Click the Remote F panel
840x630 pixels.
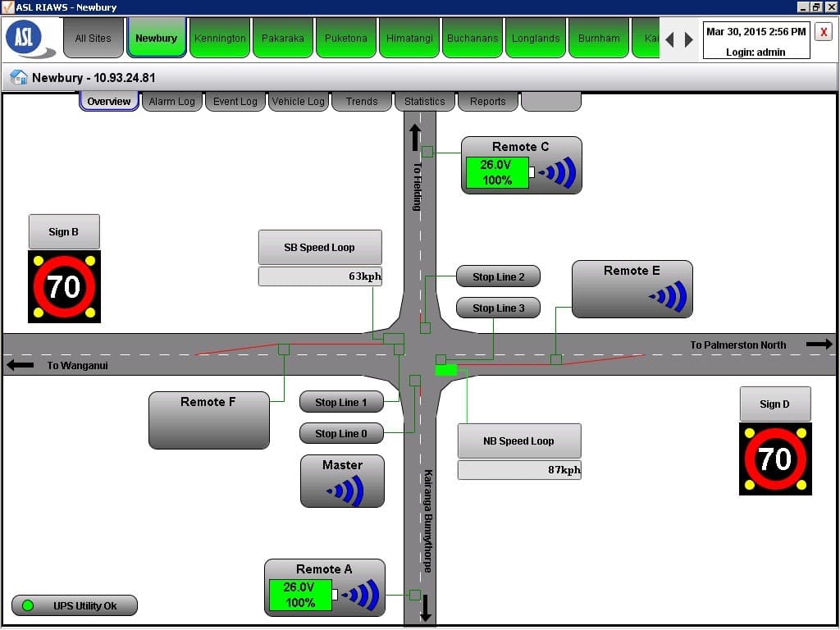209,420
